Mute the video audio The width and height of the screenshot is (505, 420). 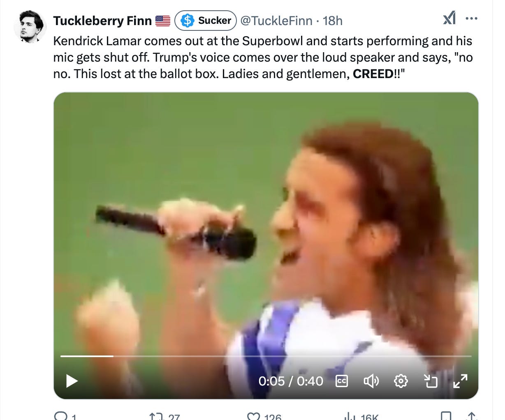pyautogui.click(x=371, y=381)
